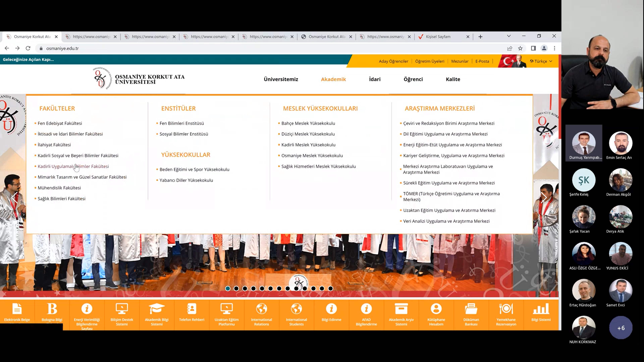Screen dimensions: 644x362
Task: Open Yabancı Diller Yüksekokulu link
Action: pos(186,180)
